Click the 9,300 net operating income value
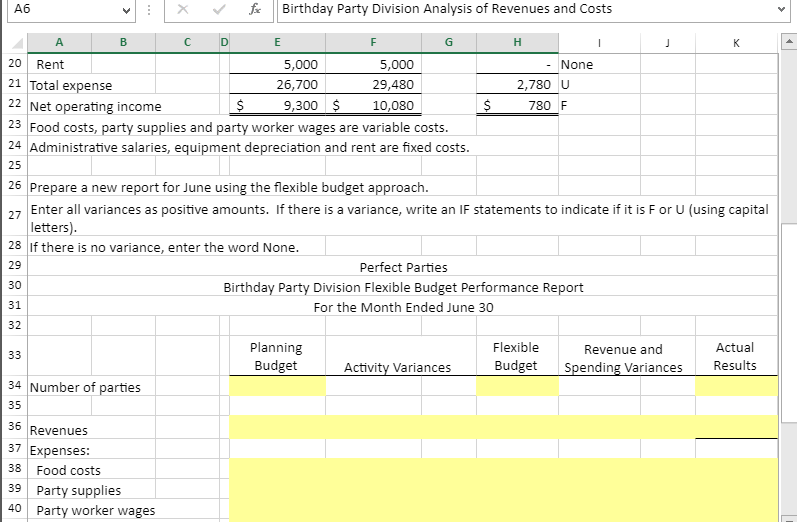 pyautogui.click(x=300, y=105)
